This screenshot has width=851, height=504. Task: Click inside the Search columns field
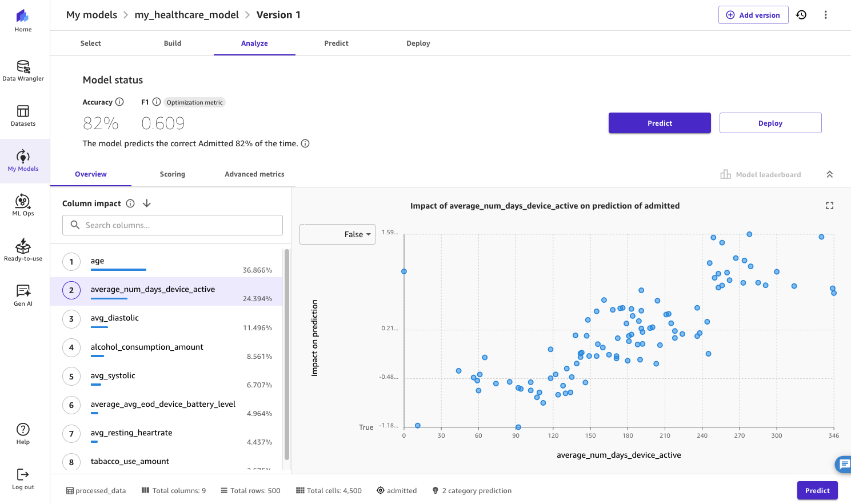tap(171, 225)
